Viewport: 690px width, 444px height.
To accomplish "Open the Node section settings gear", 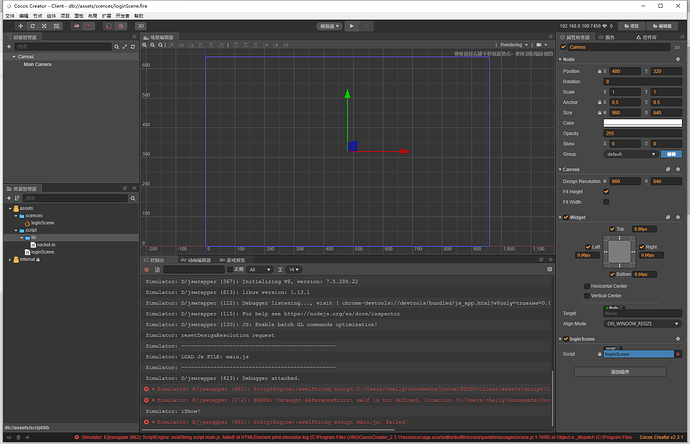I will pyautogui.click(x=678, y=59).
